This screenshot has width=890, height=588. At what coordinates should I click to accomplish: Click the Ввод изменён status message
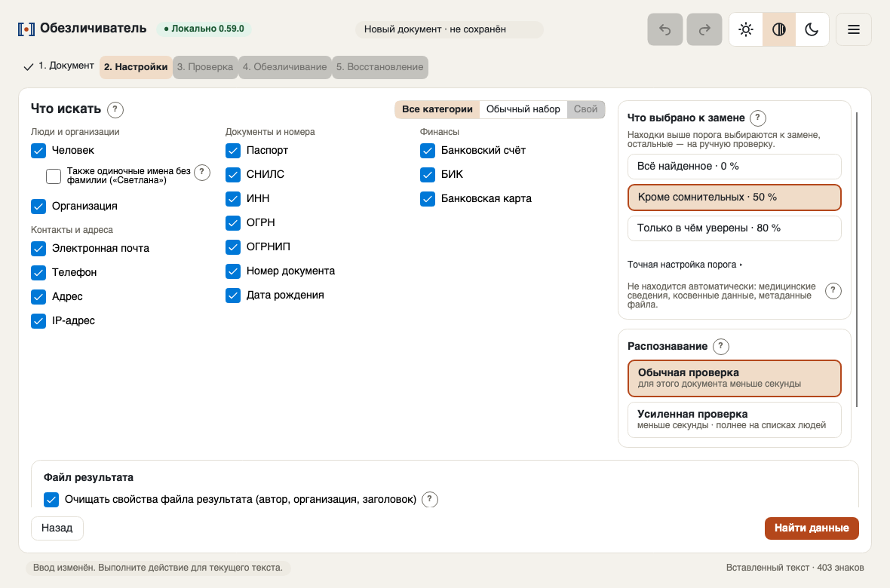click(158, 568)
